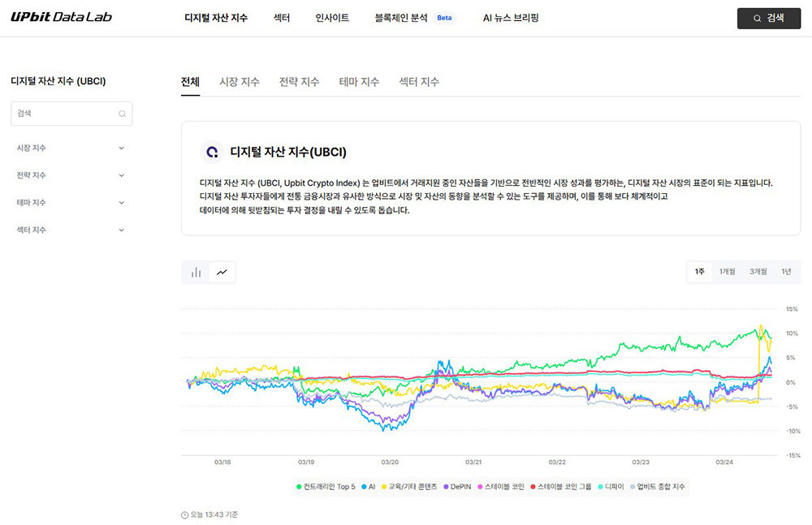Toggle the 스테이블 코인 legend series
812x525 pixels.
(x=501, y=487)
